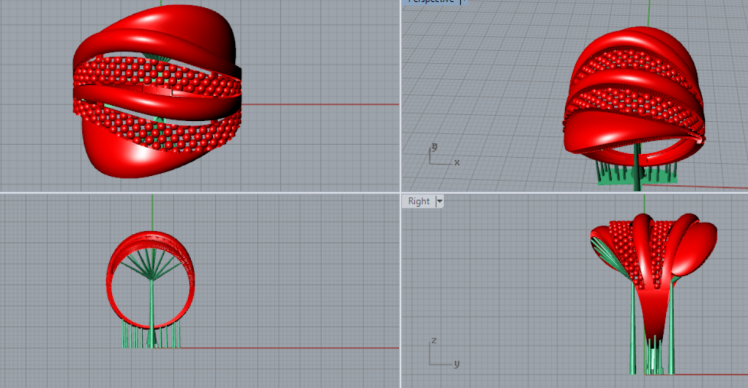The width and height of the screenshot is (748, 388).
Task: Pick the green fan-shaped supports inside the circular ring
Action: tap(150, 264)
